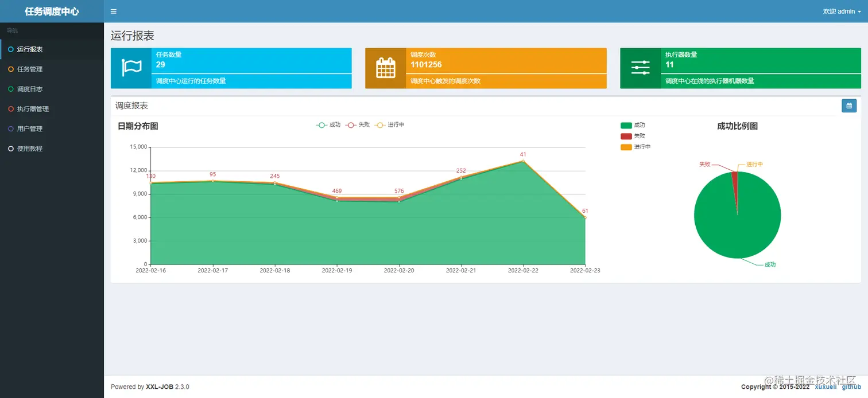The image size is (868, 398).
Task: Click the flag icon on 任务数量 card
Action: pyautogui.click(x=131, y=68)
